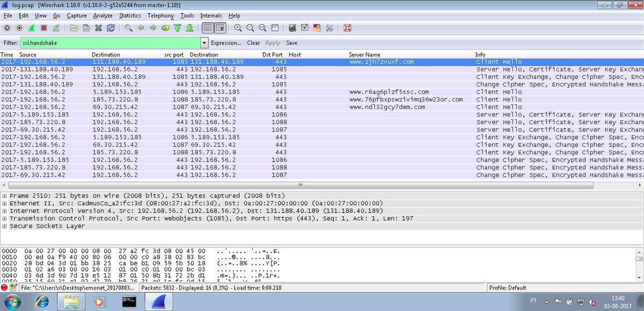Open the Coloring Rules editor
This screenshot has height=311, width=644.
[x=317, y=27]
